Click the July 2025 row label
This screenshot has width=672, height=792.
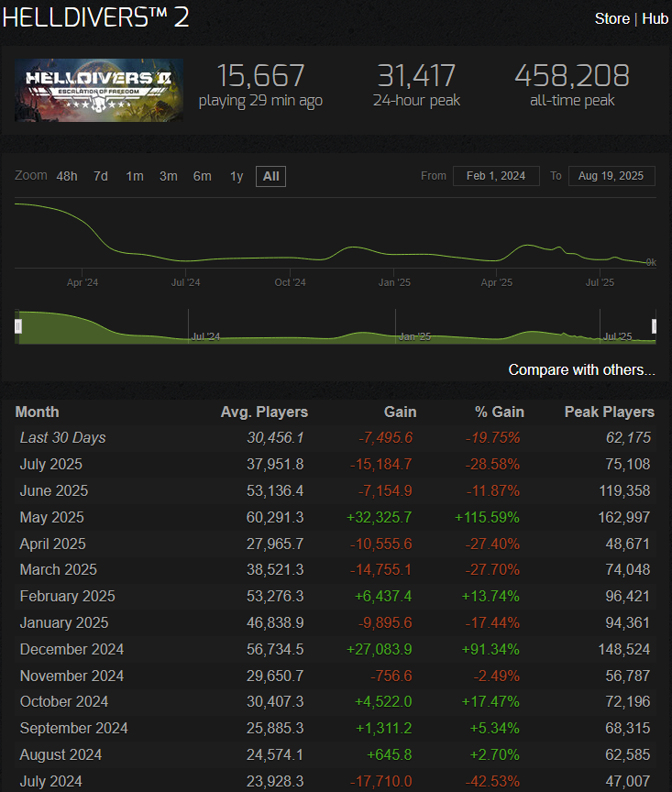51,464
